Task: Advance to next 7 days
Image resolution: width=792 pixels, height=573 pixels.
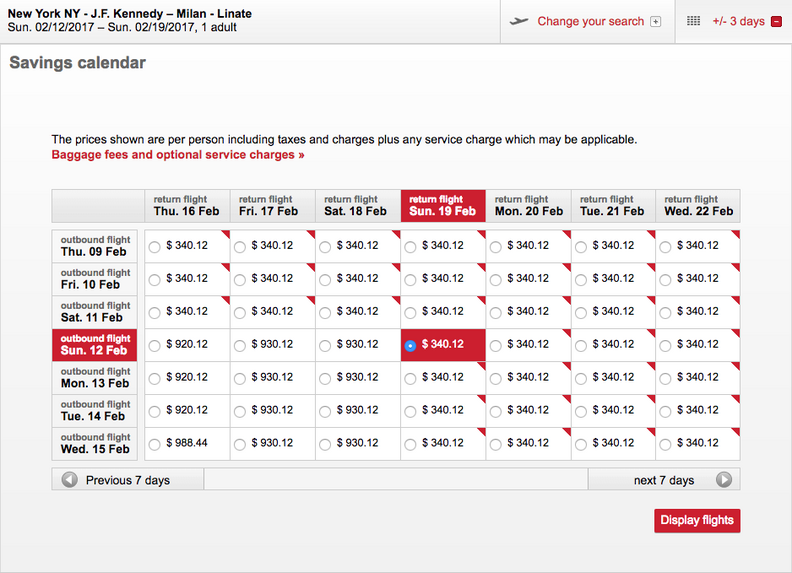Action: [x=664, y=480]
